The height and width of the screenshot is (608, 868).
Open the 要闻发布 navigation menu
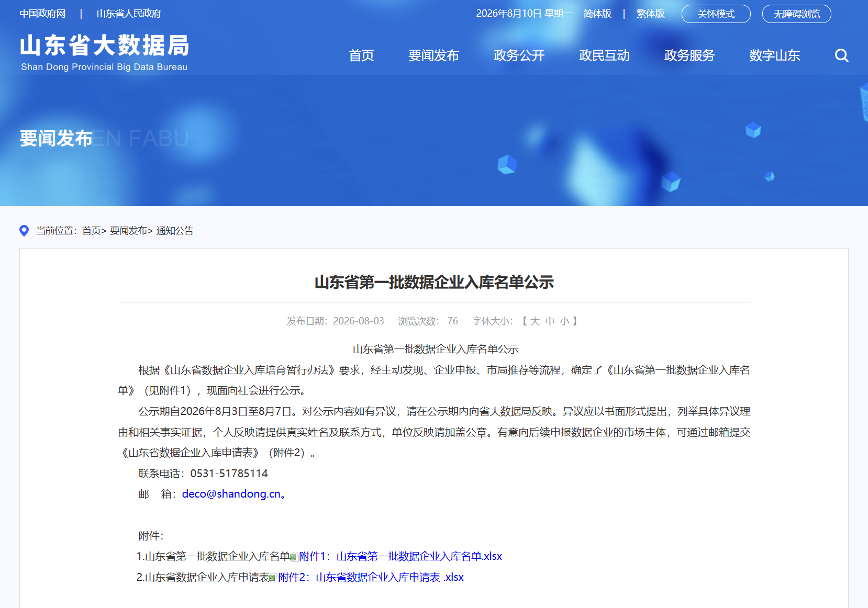[433, 55]
